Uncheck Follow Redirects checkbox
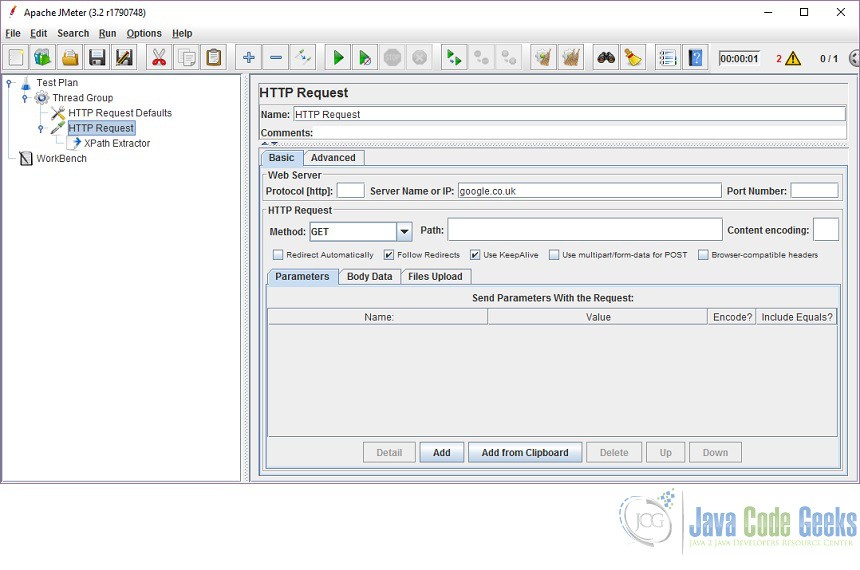Image resolution: width=860 pixels, height=570 pixels. click(389, 255)
